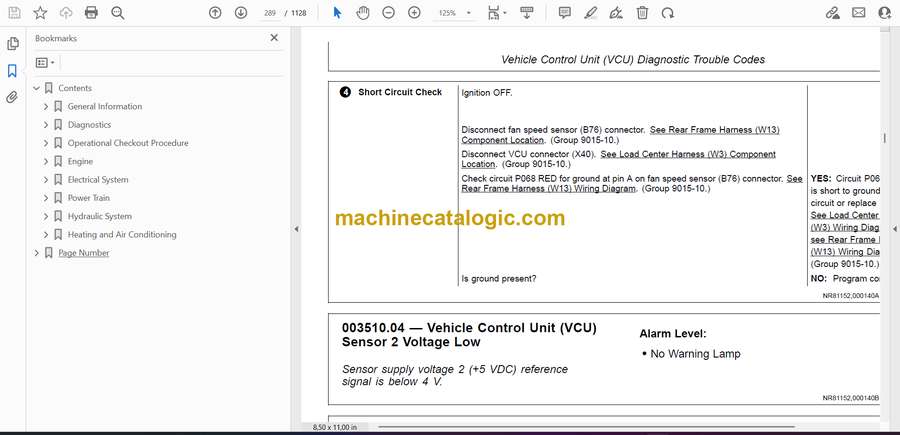The height and width of the screenshot is (435, 900).
Task: Expand the Operational Checkout Procedure bookmark
Action: [46, 143]
